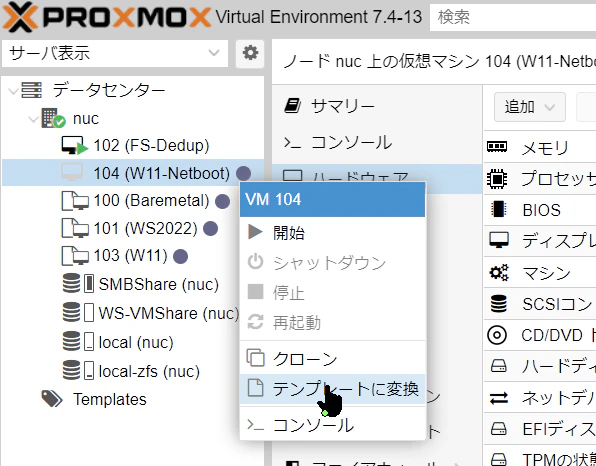The width and height of the screenshot is (596, 466).
Task: Select the ネットデバイス hardware row
Action: click(x=540, y=398)
